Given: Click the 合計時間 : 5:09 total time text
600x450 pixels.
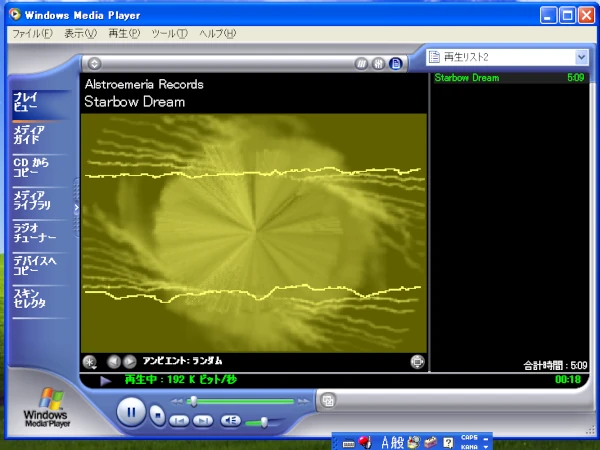Looking at the screenshot, I should tap(555, 365).
